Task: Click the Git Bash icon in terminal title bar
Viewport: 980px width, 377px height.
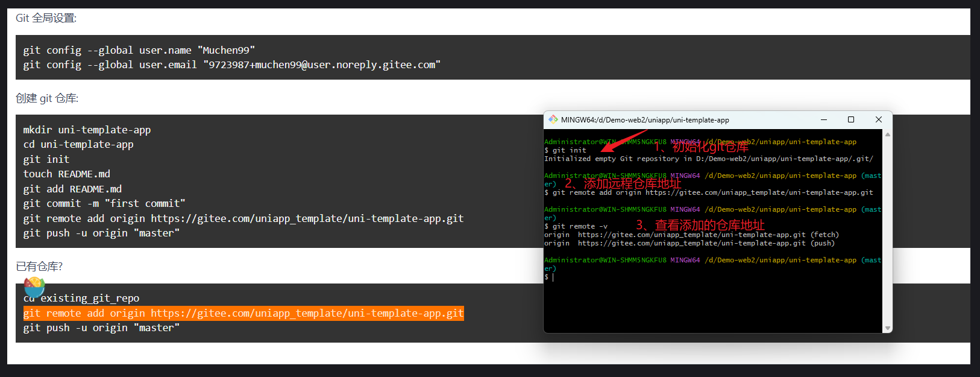Action: tap(553, 119)
